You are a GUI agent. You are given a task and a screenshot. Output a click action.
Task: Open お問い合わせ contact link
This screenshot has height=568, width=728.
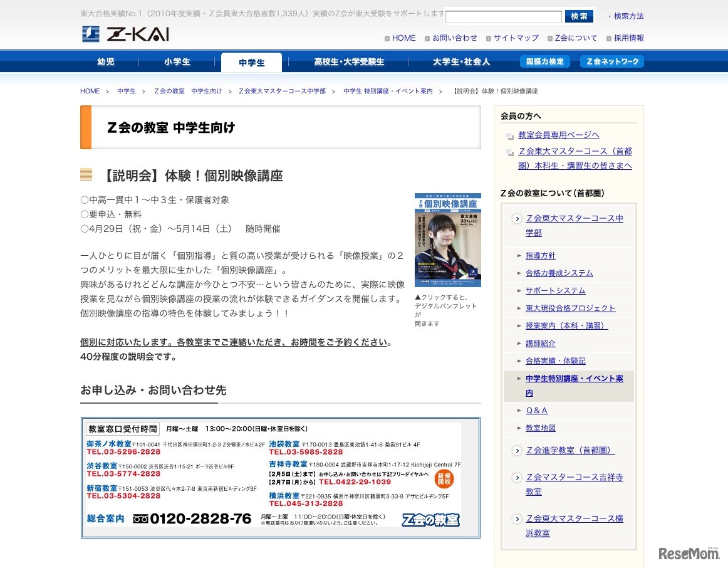click(455, 38)
